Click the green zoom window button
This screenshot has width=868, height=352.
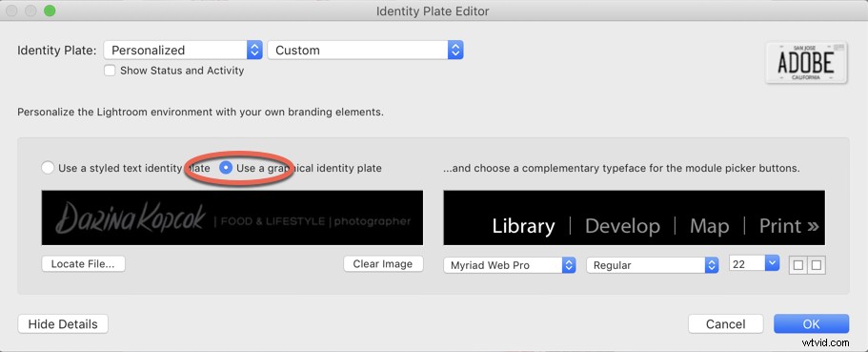tap(50, 10)
